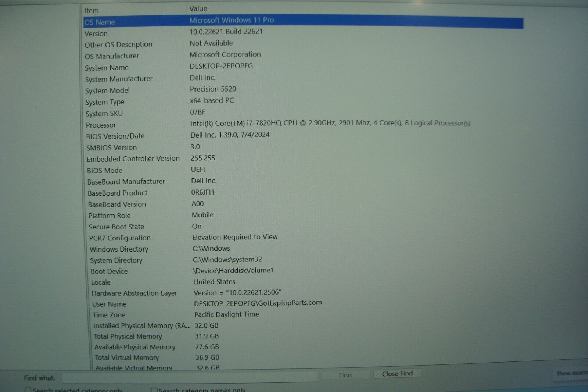Viewport: 588px width, 392px height.
Task: Select the Version row label
Action: point(96,33)
